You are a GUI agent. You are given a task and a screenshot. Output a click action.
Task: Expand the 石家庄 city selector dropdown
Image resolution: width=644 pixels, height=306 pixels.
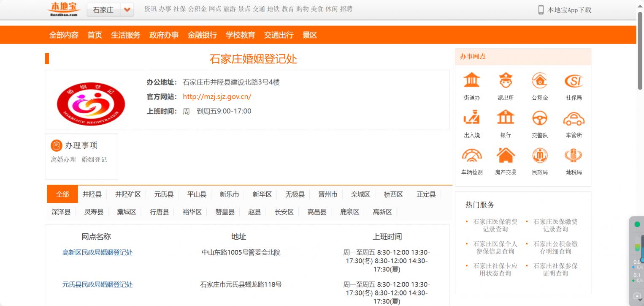[127, 10]
